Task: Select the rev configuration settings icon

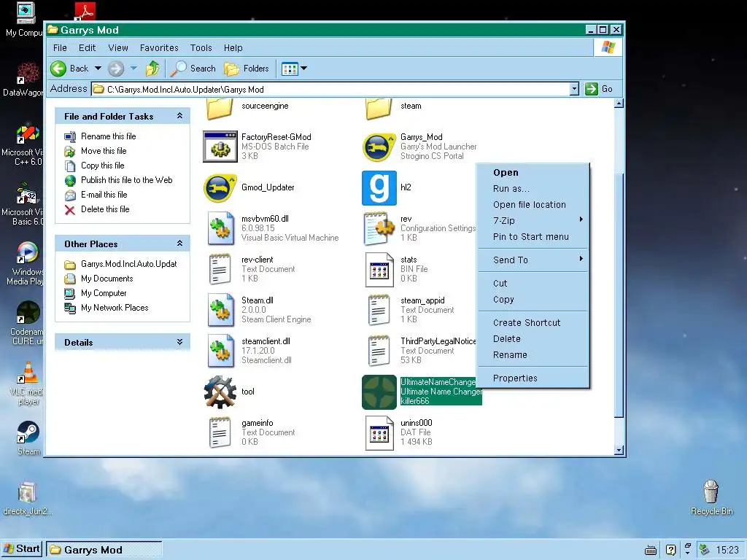Action: (379, 228)
